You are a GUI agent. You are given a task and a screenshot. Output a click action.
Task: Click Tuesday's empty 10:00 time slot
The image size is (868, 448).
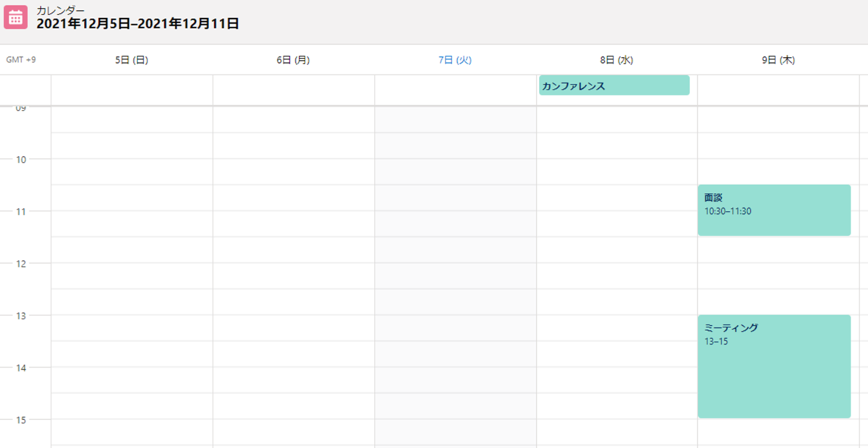click(x=455, y=184)
